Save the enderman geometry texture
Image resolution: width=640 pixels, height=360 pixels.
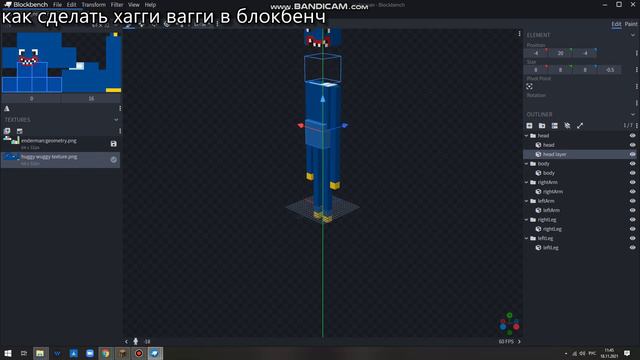[x=113, y=144]
